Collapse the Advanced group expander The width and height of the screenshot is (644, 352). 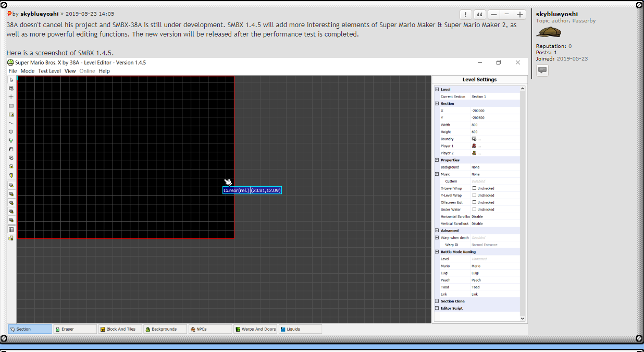pos(437,230)
